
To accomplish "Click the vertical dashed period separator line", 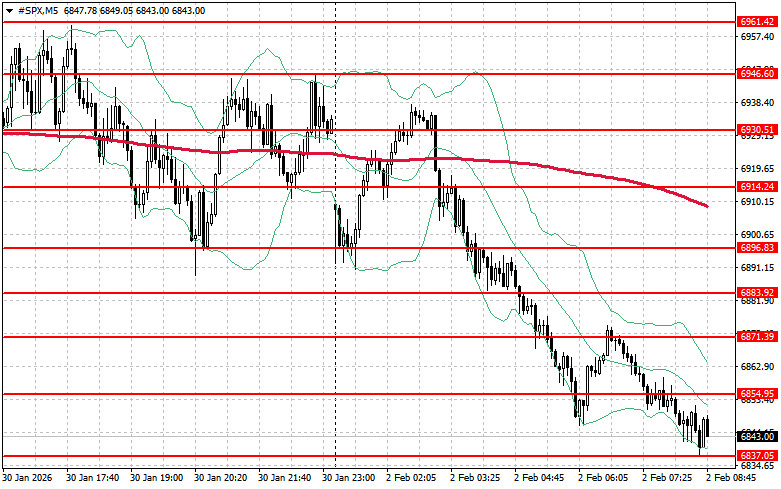I will [x=335, y=300].
